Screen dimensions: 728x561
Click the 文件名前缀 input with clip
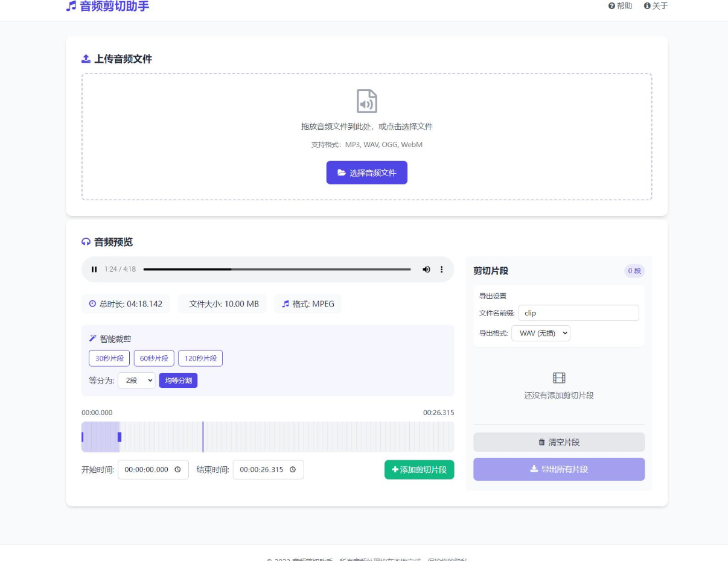[578, 313]
